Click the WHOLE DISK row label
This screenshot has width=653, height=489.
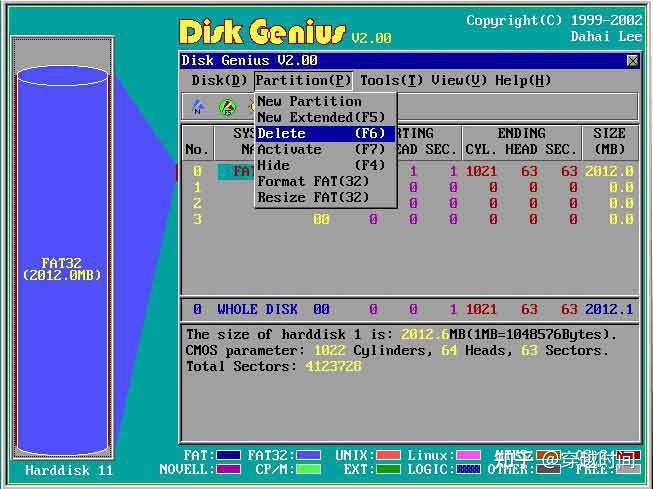257,309
